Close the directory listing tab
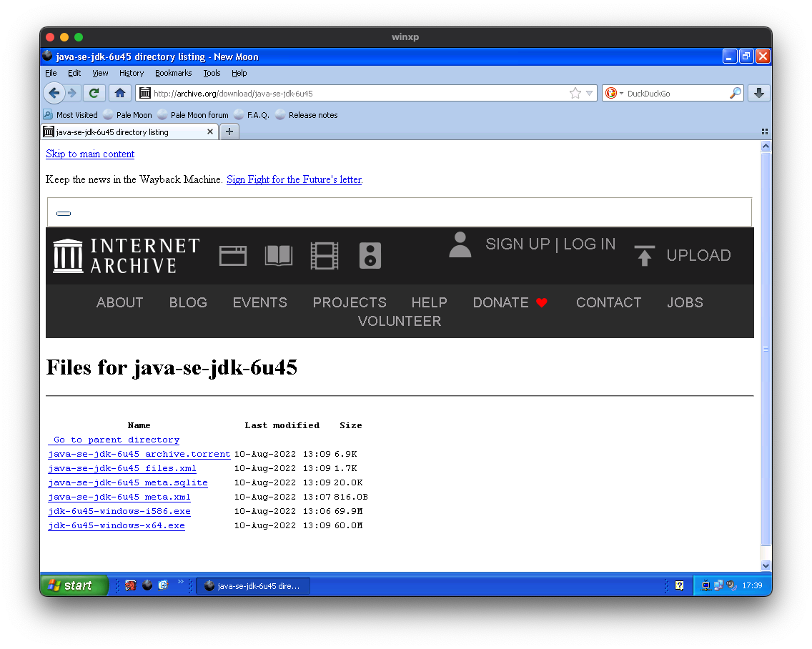This screenshot has width=812, height=649. (209, 132)
